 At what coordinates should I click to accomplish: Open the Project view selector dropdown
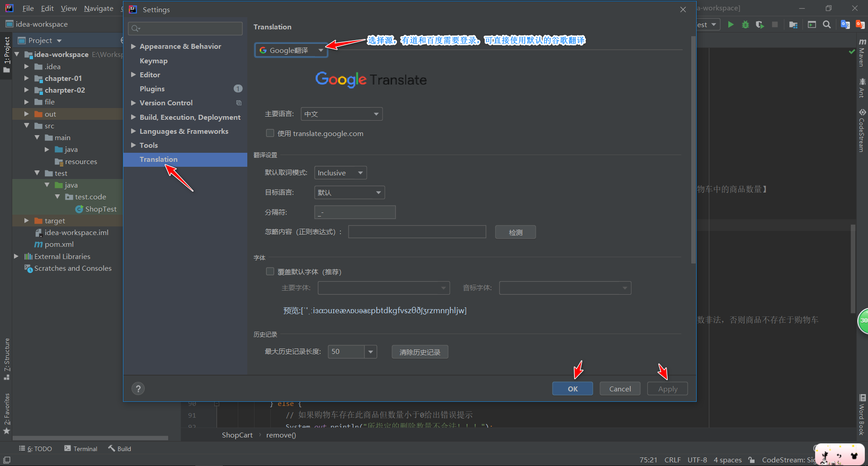tap(40, 40)
